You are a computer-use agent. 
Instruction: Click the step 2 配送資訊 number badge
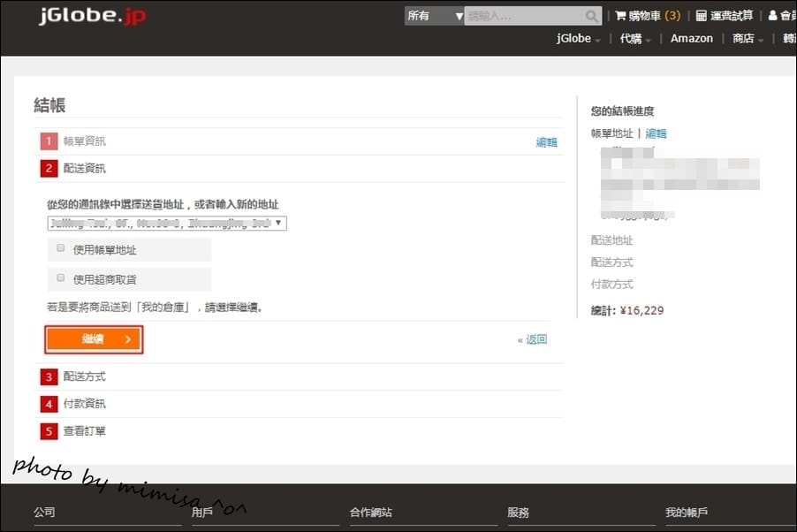coord(49,168)
